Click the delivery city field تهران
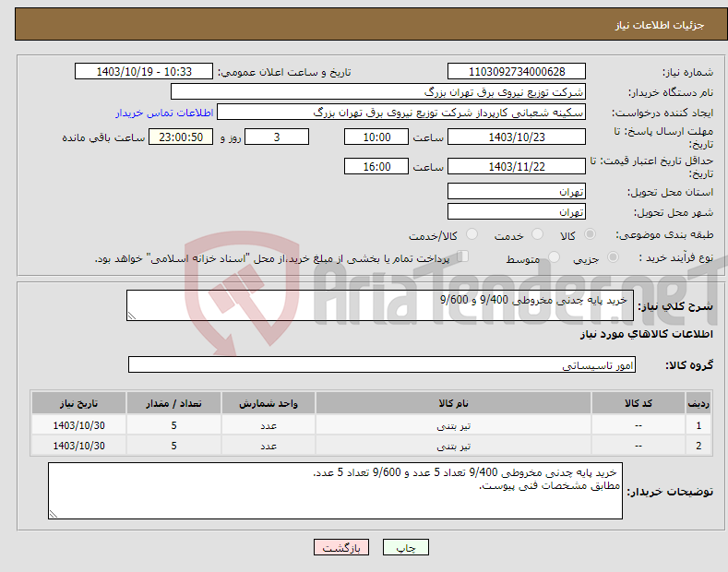Screen dimensions: 728x572 point(517,211)
